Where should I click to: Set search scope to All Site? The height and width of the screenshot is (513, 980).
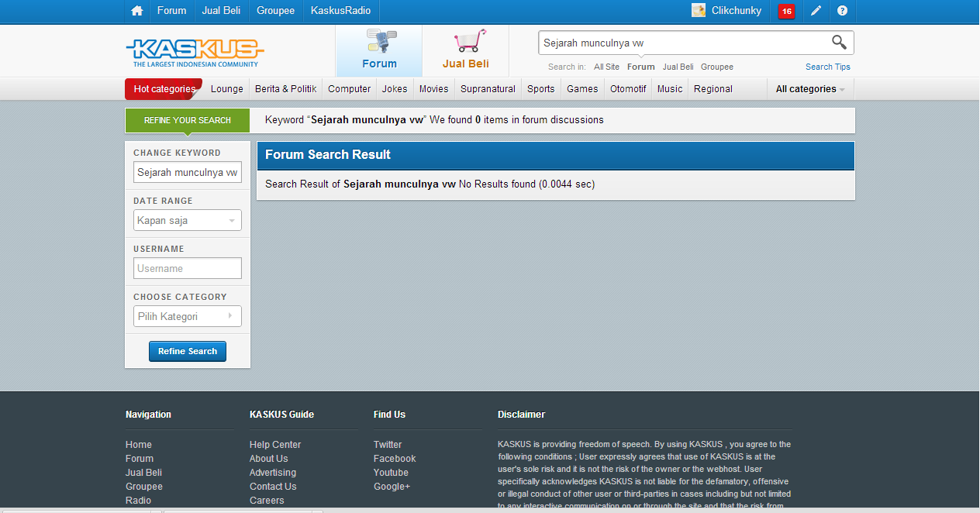[607, 67]
